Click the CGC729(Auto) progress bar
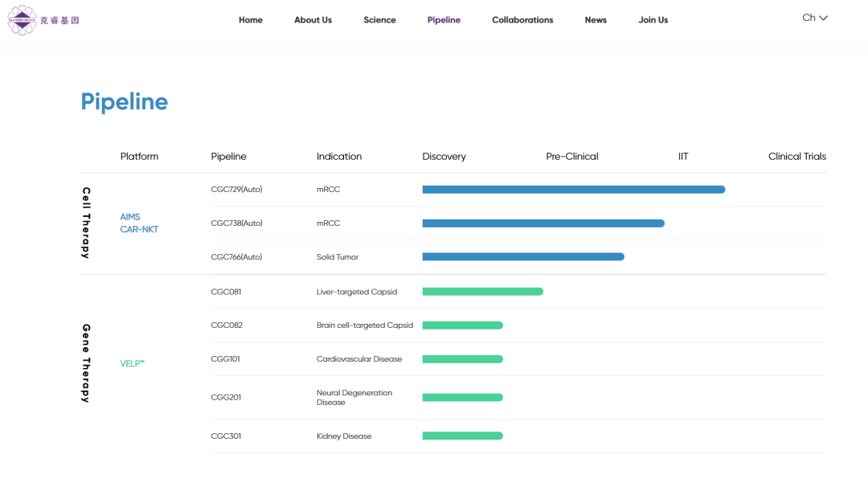Screen dimensions: 868x483 pos(573,190)
